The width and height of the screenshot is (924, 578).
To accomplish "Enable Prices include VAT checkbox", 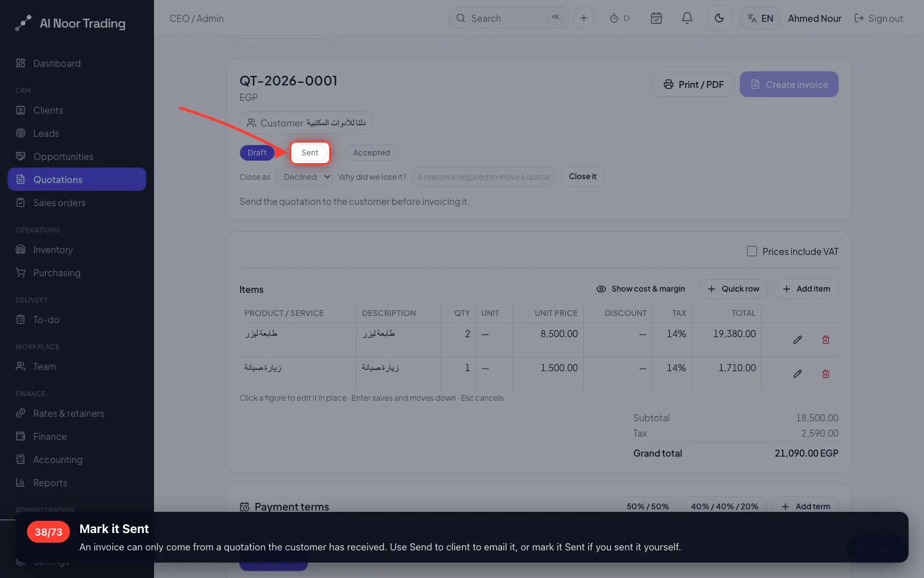I will (751, 251).
